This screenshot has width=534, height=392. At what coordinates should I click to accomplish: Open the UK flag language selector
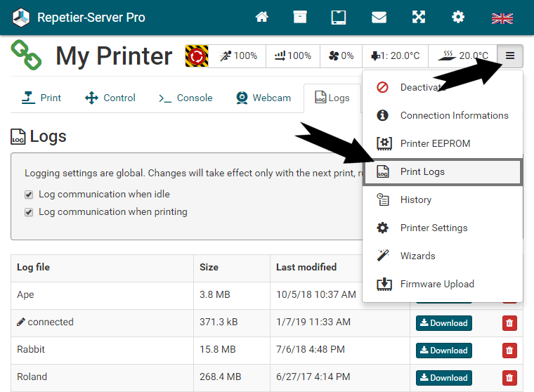pos(502,18)
